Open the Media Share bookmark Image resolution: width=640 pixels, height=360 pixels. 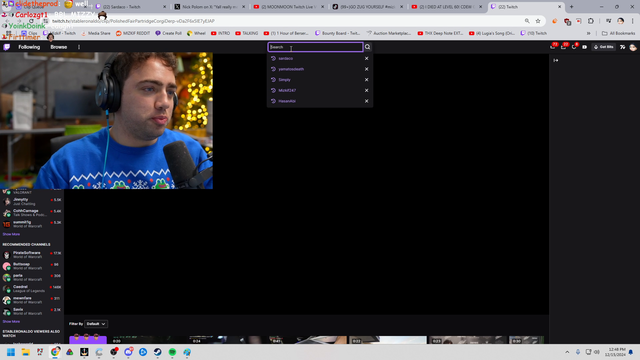tap(96, 33)
